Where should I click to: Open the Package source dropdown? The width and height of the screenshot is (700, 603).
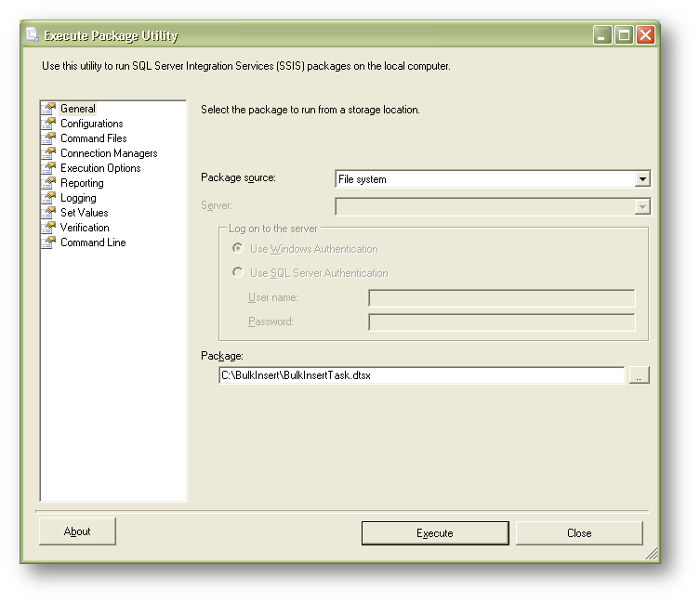pyautogui.click(x=641, y=179)
